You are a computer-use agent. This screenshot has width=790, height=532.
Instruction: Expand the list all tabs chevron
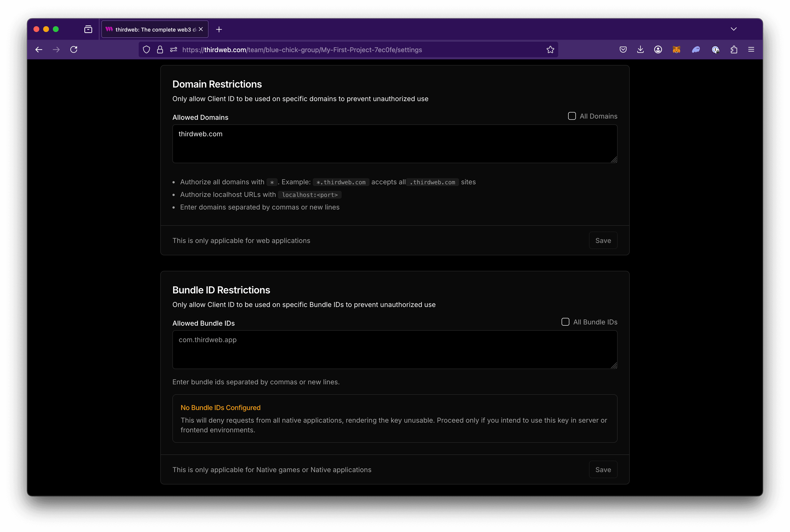(x=733, y=29)
